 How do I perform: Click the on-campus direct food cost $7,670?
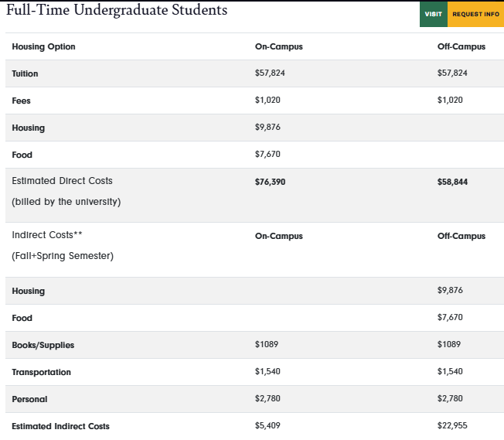267,155
